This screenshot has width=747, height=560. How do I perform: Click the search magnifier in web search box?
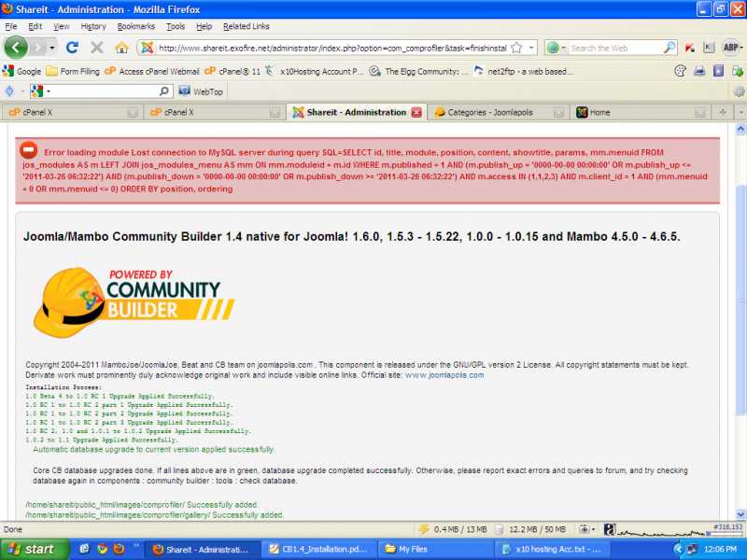coord(669,48)
